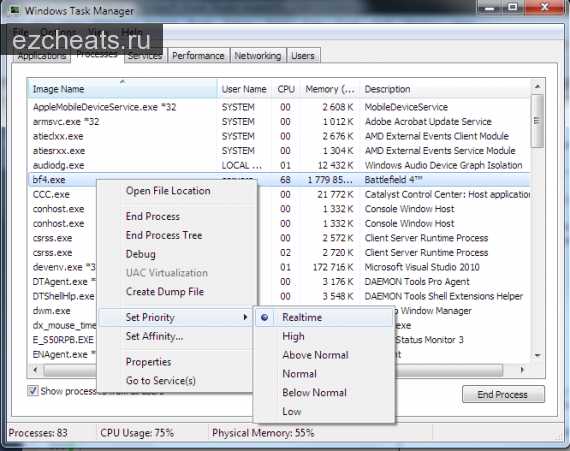The width and height of the screenshot is (570, 451).
Task: Switch to the Performance tab
Action: point(198,56)
